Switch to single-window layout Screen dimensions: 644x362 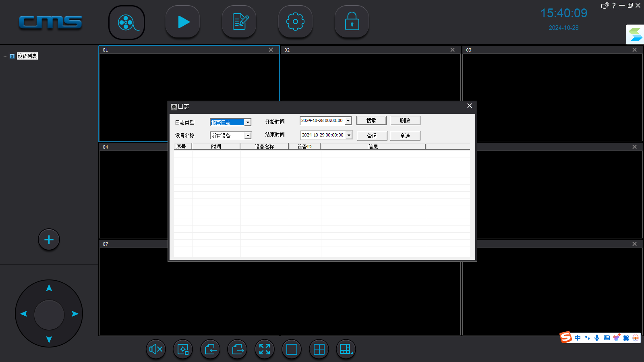(x=292, y=349)
